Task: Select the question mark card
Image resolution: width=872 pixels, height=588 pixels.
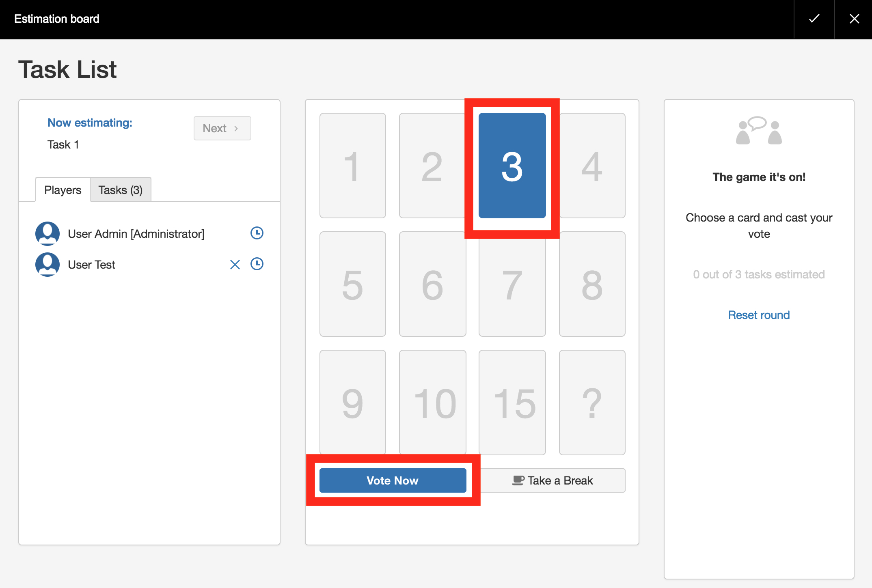Action: point(591,403)
